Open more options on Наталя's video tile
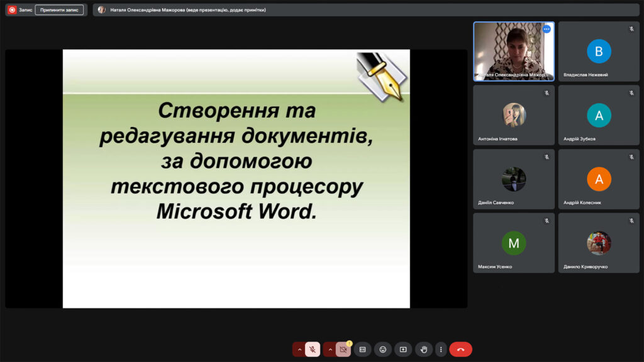The width and height of the screenshot is (644, 362). click(547, 29)
